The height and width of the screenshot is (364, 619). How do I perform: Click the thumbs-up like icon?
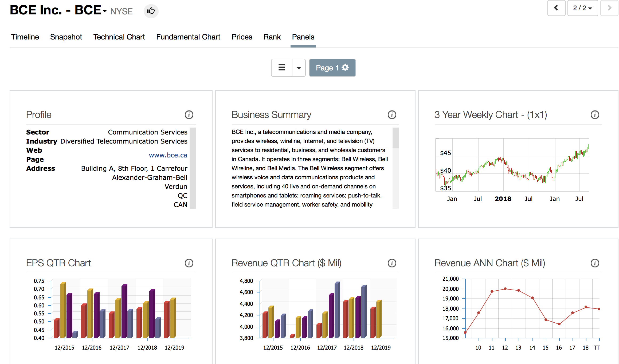(151, 11)
